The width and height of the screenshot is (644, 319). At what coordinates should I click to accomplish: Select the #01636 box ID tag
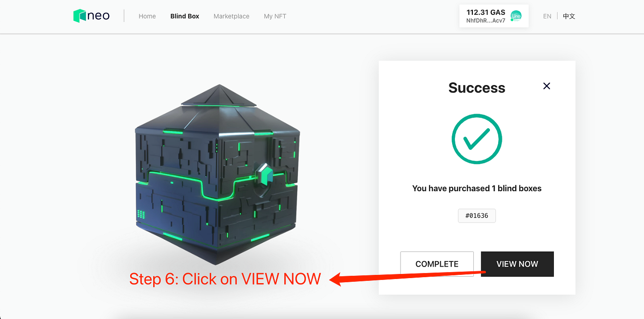coord(477,216)
